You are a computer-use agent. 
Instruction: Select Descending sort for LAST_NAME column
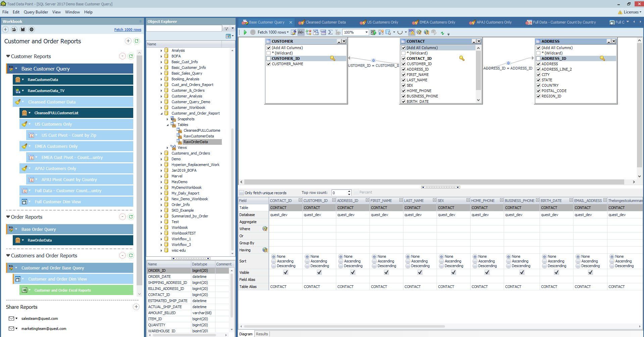[408, 266]
